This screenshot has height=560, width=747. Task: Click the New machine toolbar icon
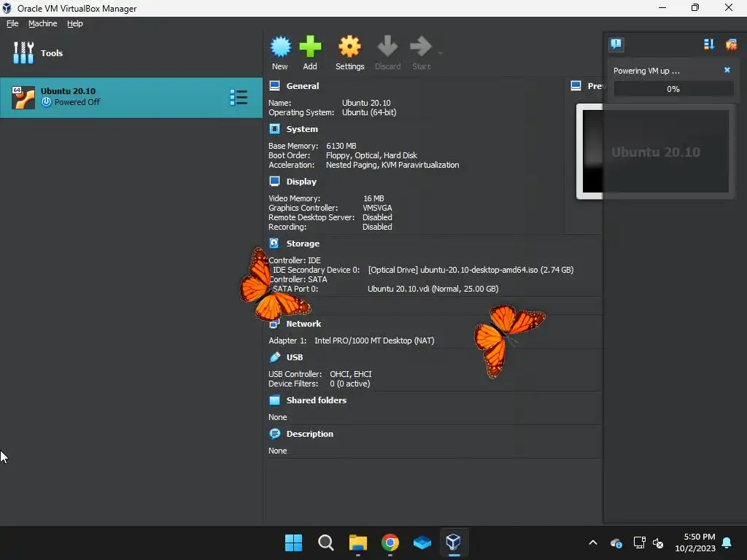click(280, 47)
